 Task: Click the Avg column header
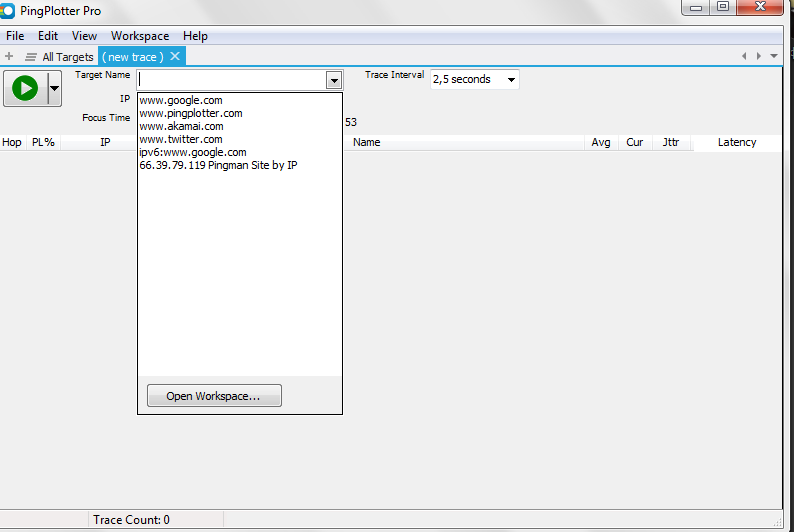coord(601,142)
